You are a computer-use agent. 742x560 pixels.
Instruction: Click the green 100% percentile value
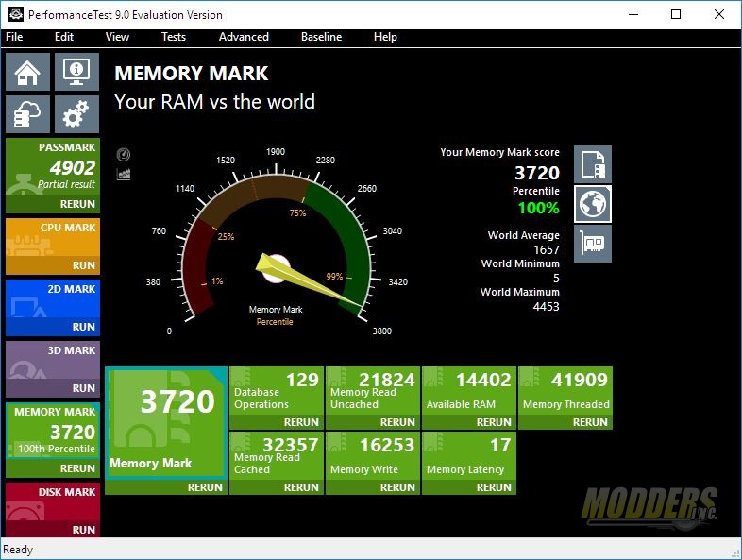(538, 208)
